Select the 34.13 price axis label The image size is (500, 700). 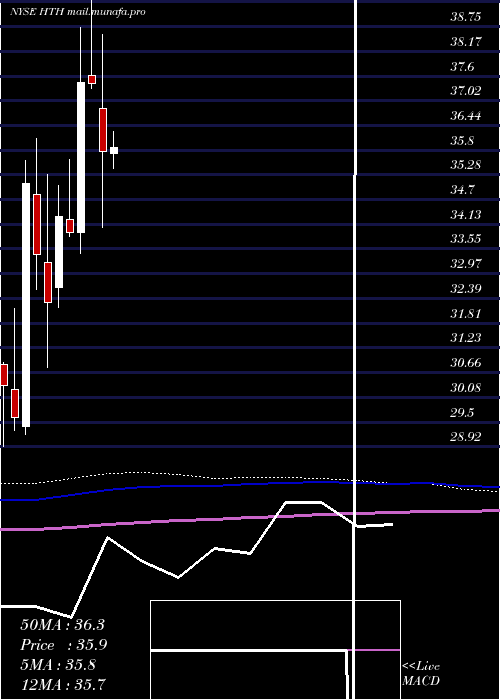(x=466, y=215)
